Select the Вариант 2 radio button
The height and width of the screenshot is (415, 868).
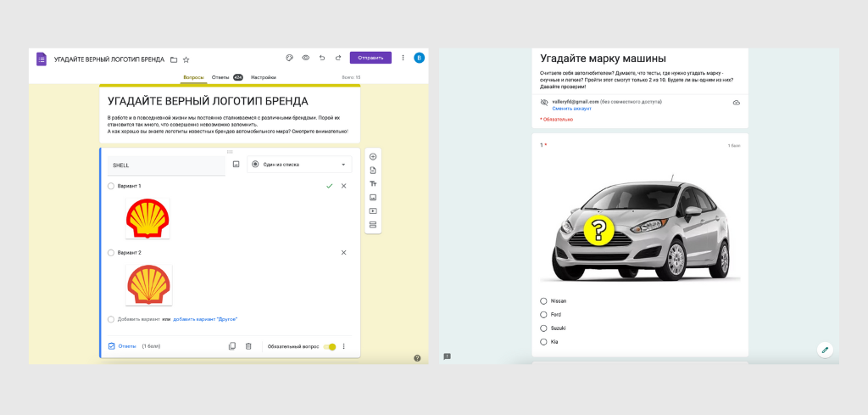(111, 253)
